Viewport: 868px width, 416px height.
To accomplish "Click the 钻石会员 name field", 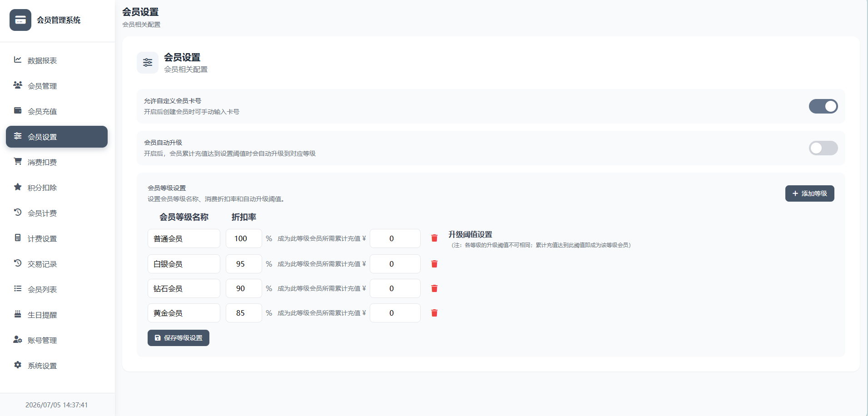I will tap(184, 288).
